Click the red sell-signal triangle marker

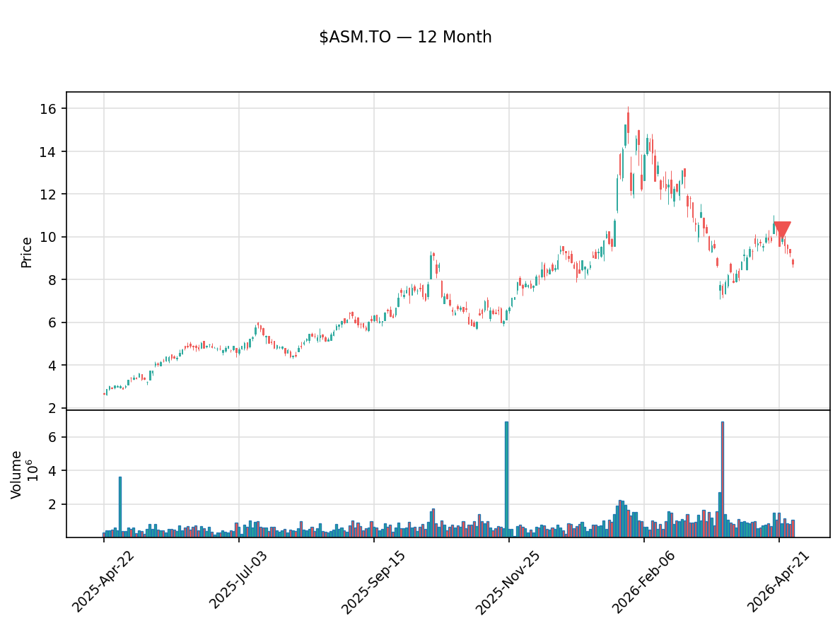[x=783, y=227]
